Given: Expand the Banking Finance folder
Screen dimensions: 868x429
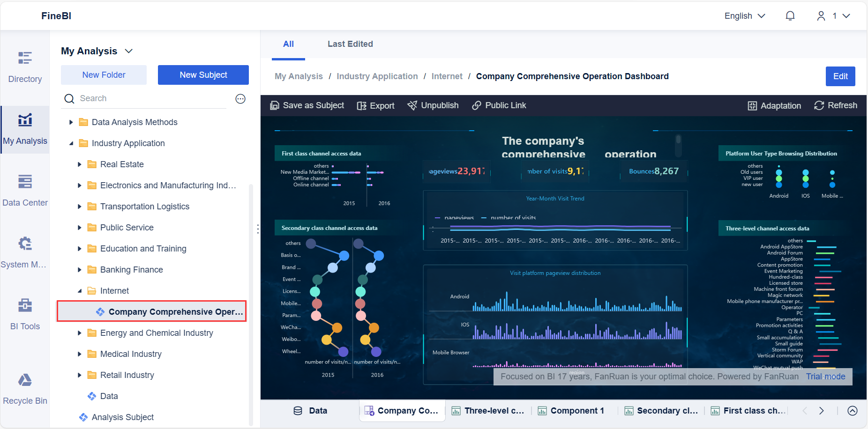Looking at the screenshot, I should tap(79, 269).
